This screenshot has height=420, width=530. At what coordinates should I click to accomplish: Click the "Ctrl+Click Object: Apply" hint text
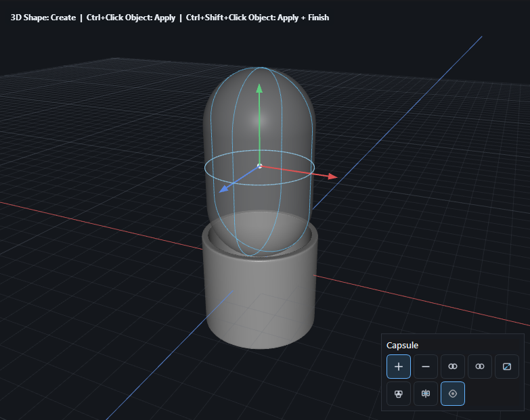(131, 18)
